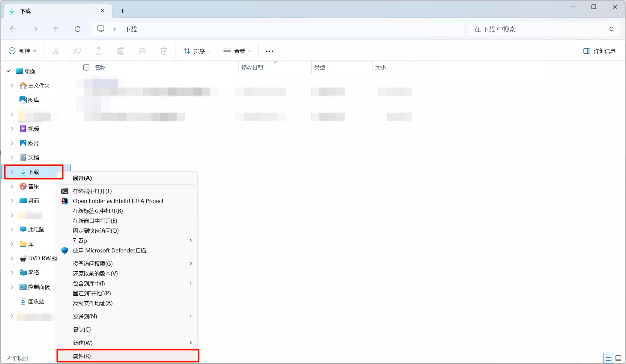Choose 属性(R) from the context menu
The image size is (626, 364).
click(82, 356)
